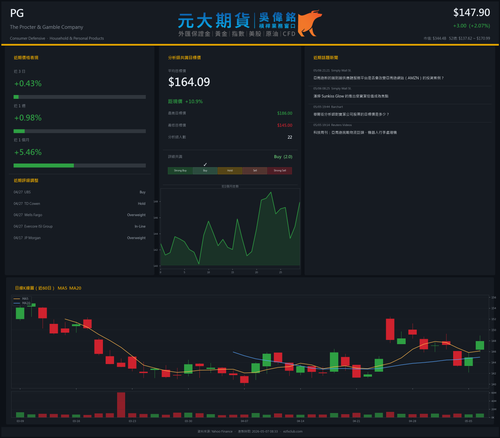Viewport: 500px width, 438px height.
Task: Click the 04/27 Wells Fargo rating row
Action: (x=80, y=215)
